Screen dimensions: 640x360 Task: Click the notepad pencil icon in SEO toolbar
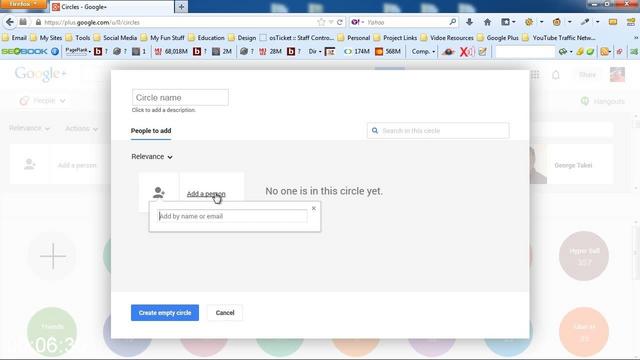482,51
